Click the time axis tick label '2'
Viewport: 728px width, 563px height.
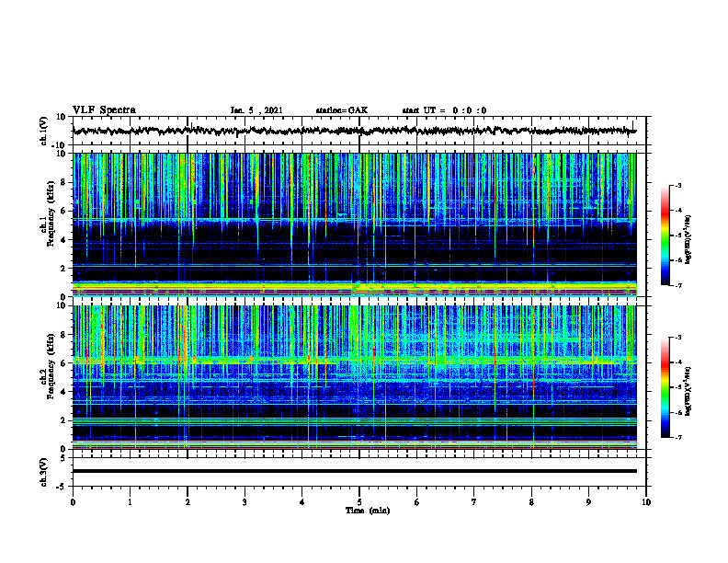(x=188, y=502)
